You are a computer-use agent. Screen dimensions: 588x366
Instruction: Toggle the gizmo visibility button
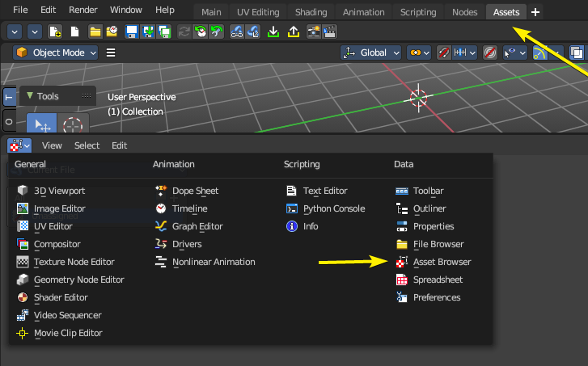[539, 53]
